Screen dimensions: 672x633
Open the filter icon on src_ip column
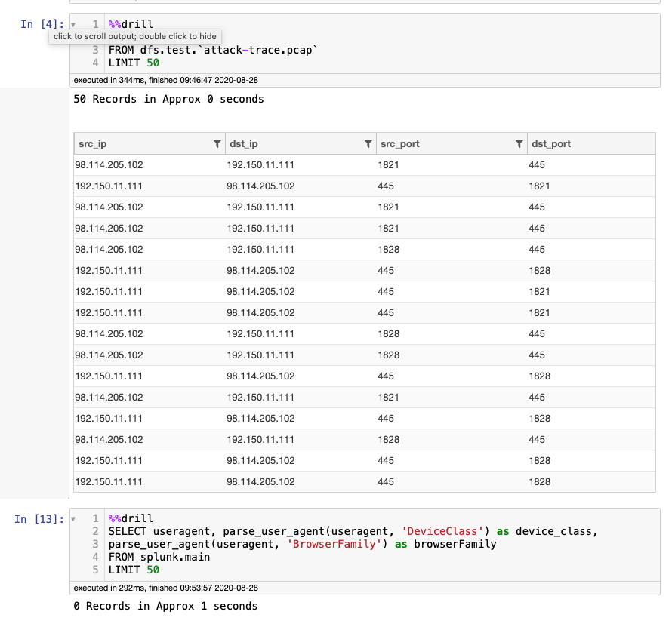(x=217, y=143)
